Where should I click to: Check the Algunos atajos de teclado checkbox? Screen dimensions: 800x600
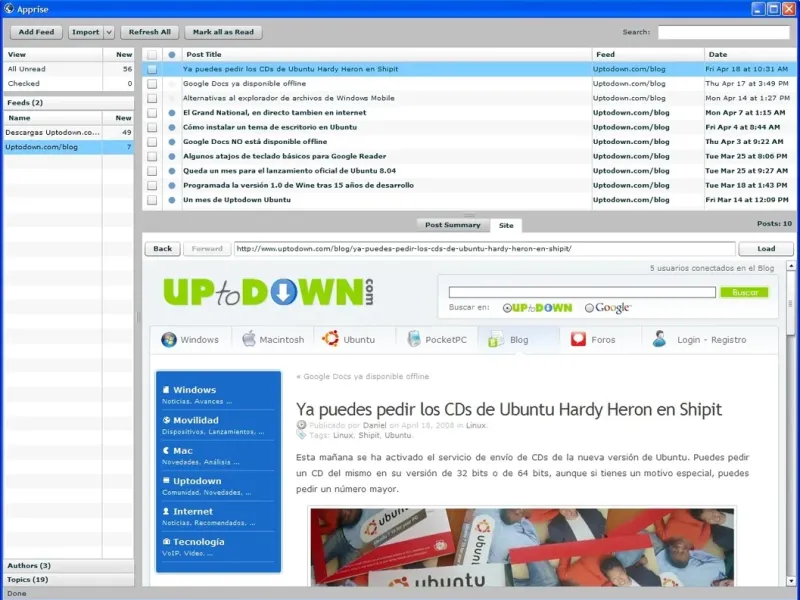click(152, 157)
